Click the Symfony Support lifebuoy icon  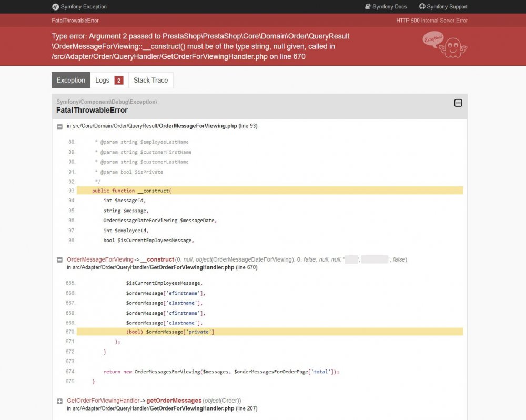point(422,6)
